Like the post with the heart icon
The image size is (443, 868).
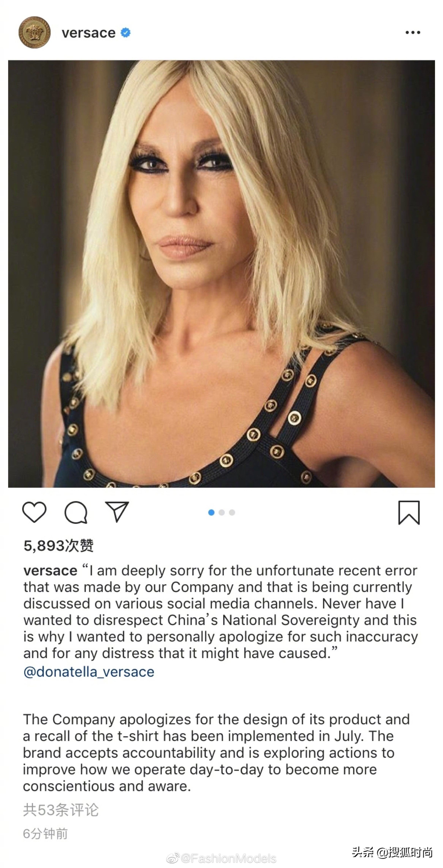point(34,512)
